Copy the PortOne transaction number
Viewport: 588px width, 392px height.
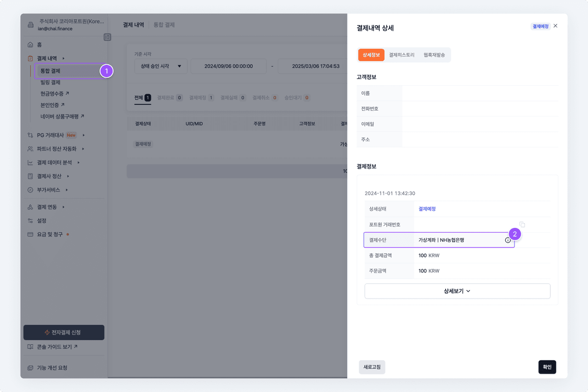pyautogui.click(x=522, y=224)
